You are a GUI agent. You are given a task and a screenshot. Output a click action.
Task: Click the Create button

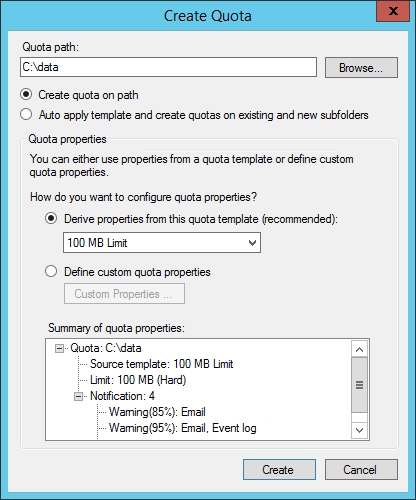(x=279, y=470)
